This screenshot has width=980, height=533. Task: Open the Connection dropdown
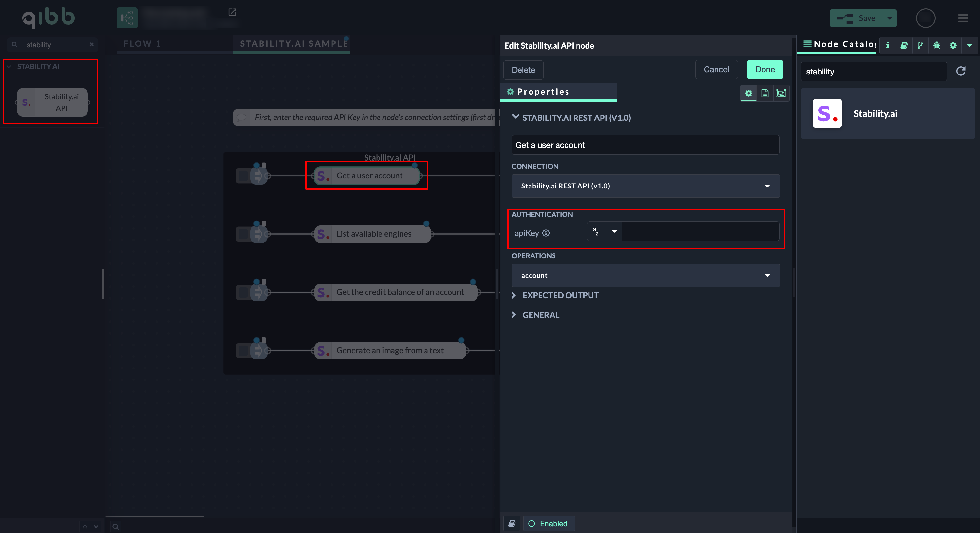click(x=645, y=186)
